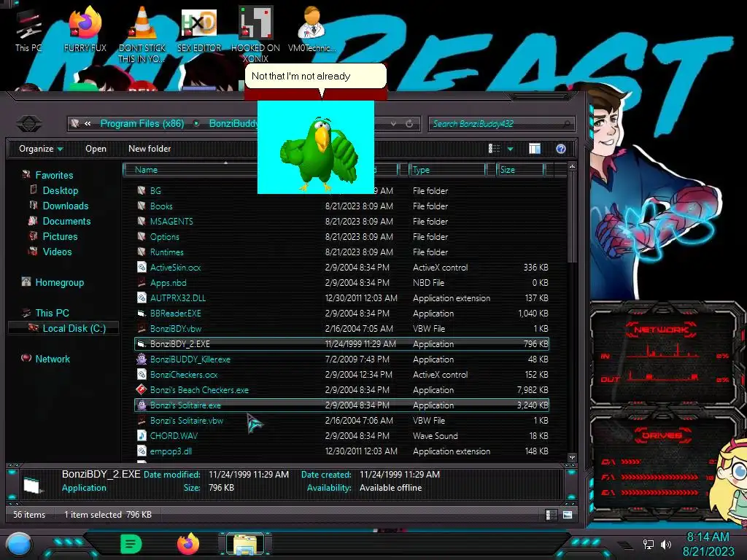Open Explorer help icon

[x=561, y=149]
